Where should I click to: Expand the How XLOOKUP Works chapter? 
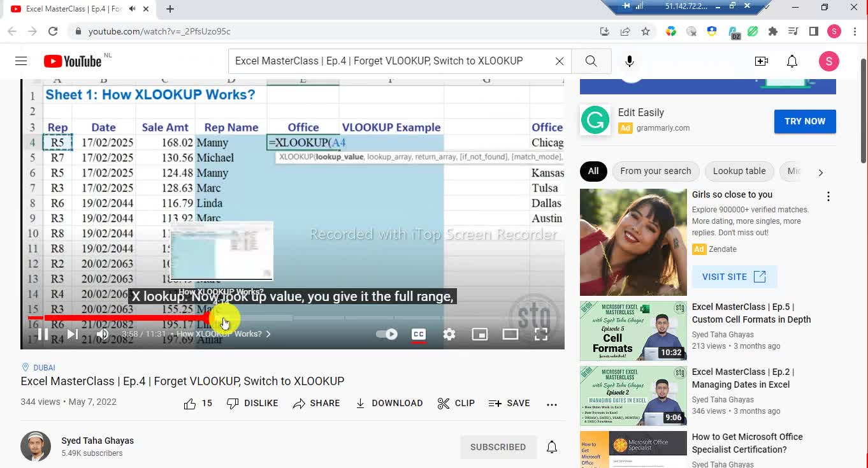point(223,334)
